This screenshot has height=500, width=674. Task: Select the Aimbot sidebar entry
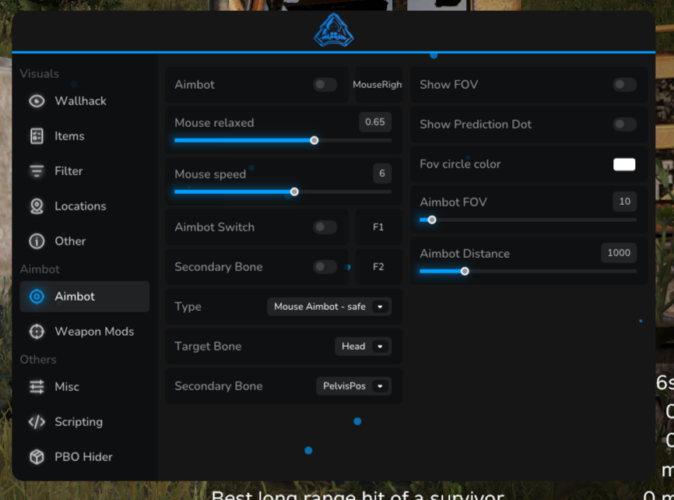click(84, 296)
